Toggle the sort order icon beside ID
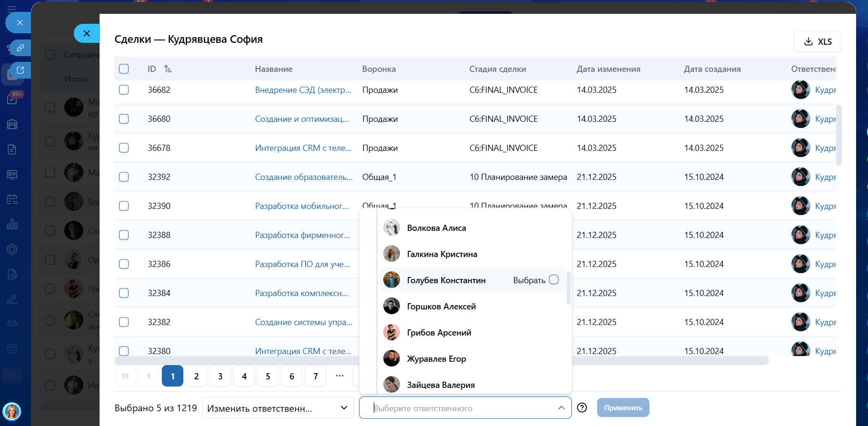This screenshot has height=426, width=868. pyautogui.click(x=168, y=69)
